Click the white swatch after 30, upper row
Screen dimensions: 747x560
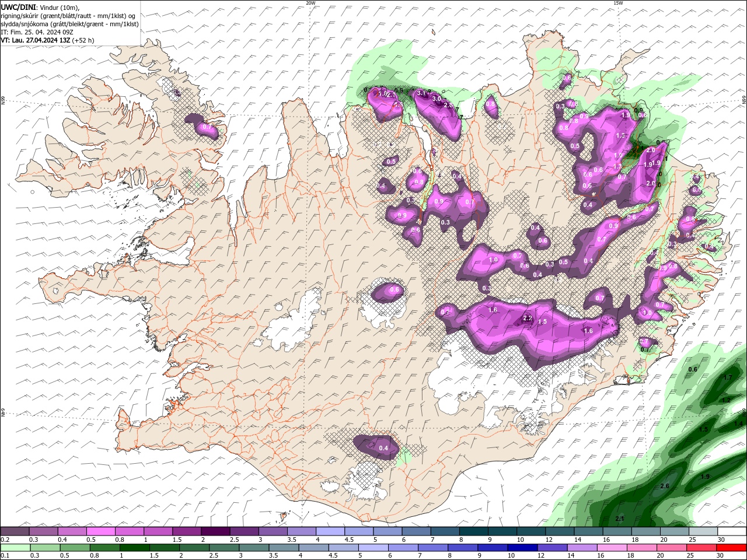(x=732, y=531)
